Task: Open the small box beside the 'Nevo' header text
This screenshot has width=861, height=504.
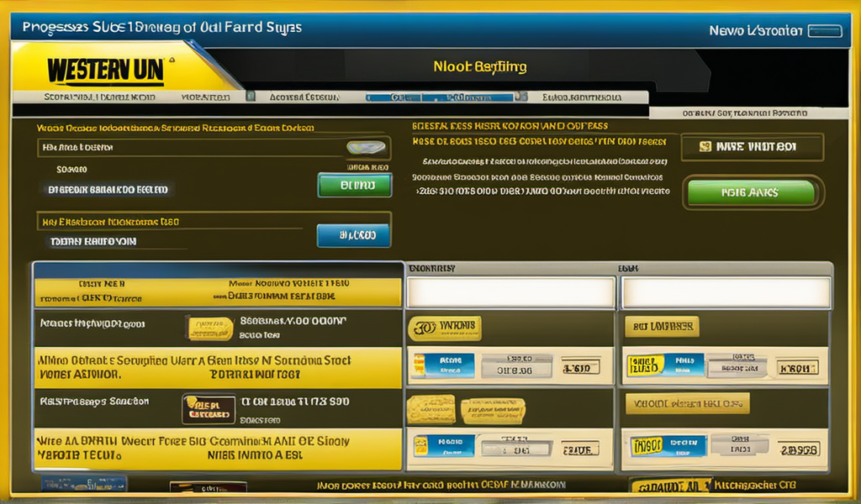Action: (x=824, y=31)
